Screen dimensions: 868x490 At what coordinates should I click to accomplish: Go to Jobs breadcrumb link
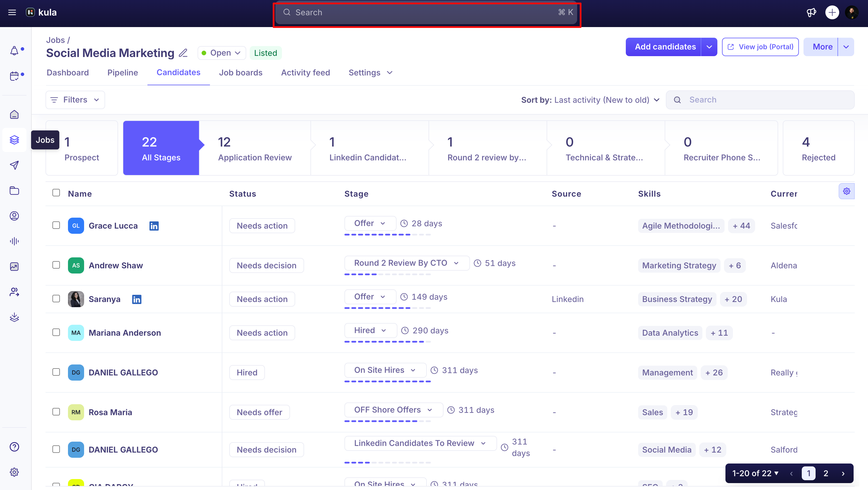click(55, 40)
